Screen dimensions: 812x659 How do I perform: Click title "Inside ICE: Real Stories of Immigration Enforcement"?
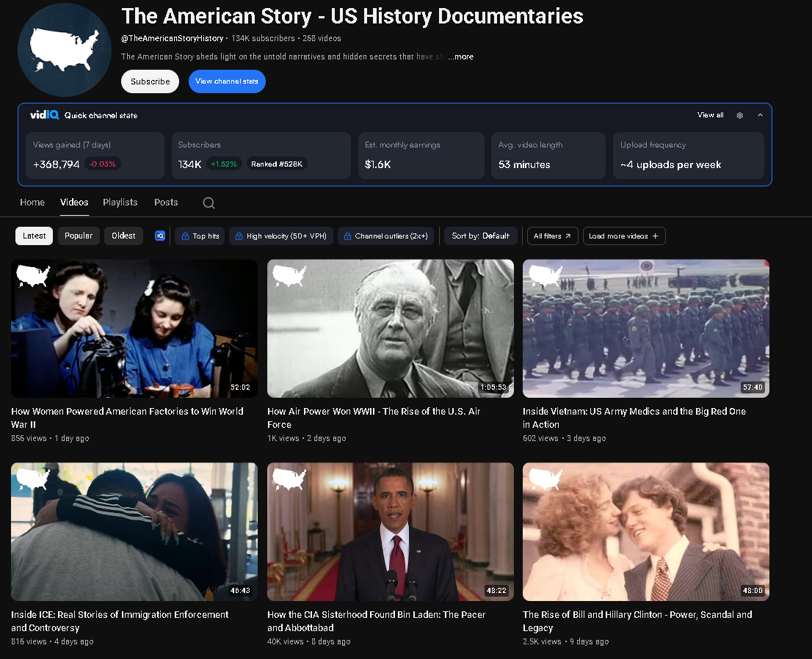[x=120, y=622]
